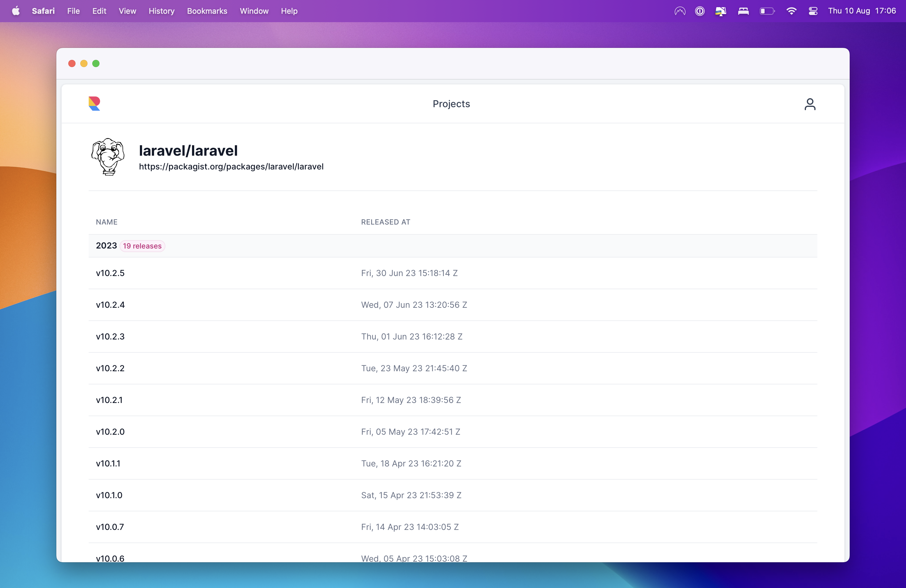Close the Safari window with red button
The image size is (906, 588).
pyautogui.click(x=72, y=63)
